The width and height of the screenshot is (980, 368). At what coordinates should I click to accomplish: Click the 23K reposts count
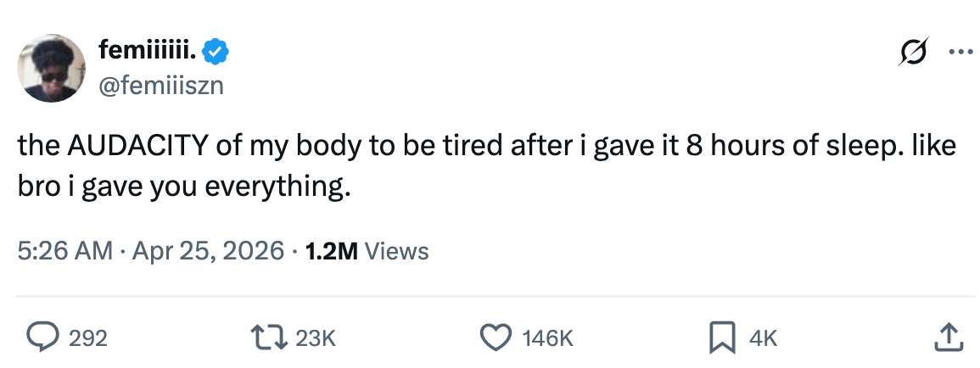pos(316,338)
